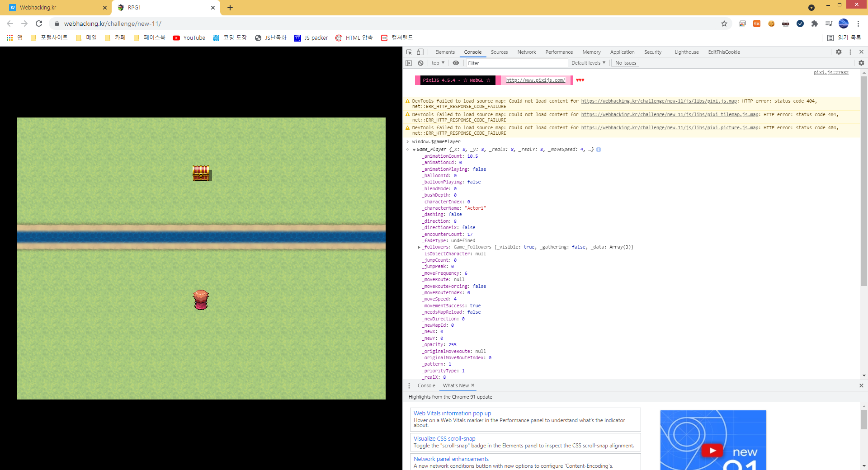868x470 pixels.
Task: Open the 컬쳐랜드 bookmark
Action: 397,38
